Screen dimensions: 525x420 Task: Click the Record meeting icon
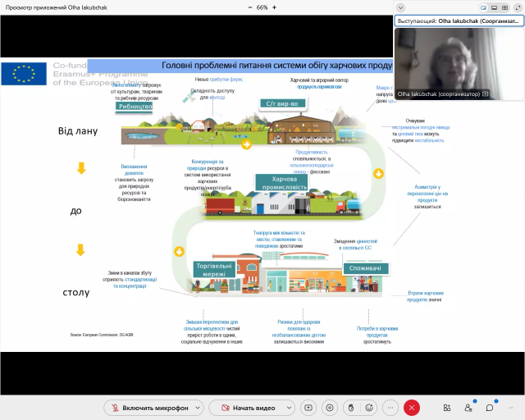[x=330, y=407]
